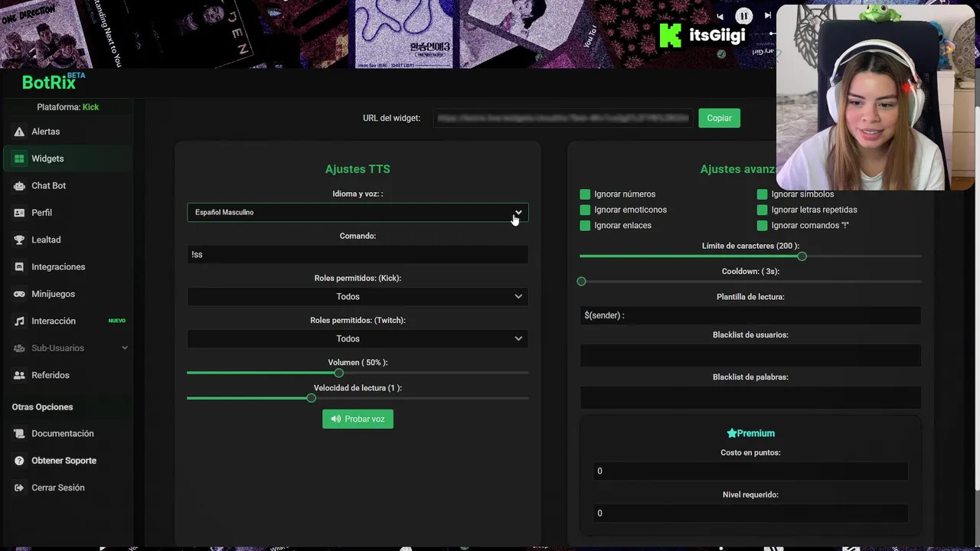The width and height of the screenshot is (980, 551).
Task: Click the Lealtad trophy icon
Action: click(x=19, y=240)
